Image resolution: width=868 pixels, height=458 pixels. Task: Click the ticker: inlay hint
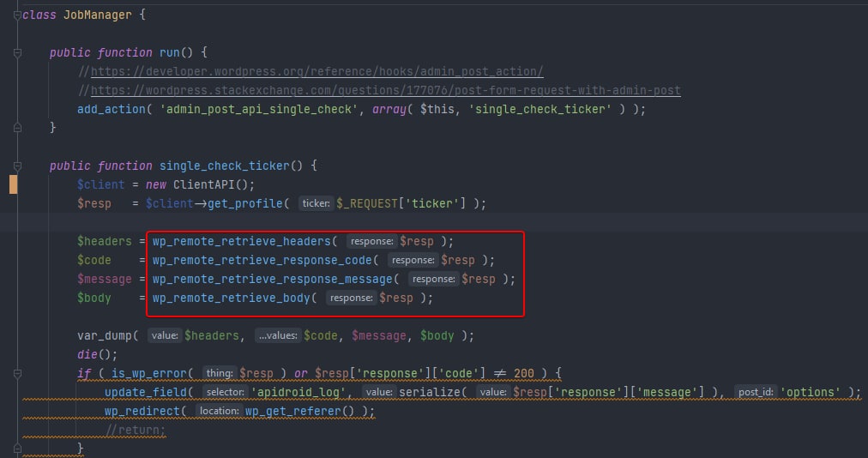(x=316, y=203)
